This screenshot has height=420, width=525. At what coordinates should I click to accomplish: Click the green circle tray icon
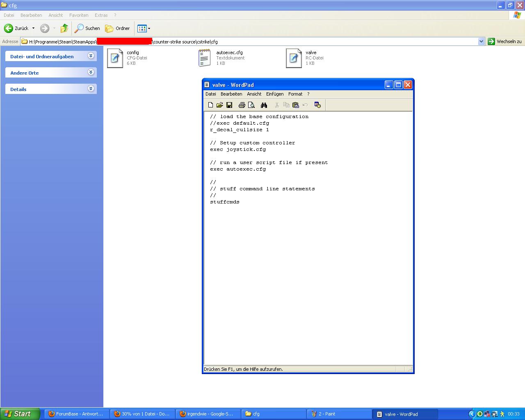coord(479,414)
